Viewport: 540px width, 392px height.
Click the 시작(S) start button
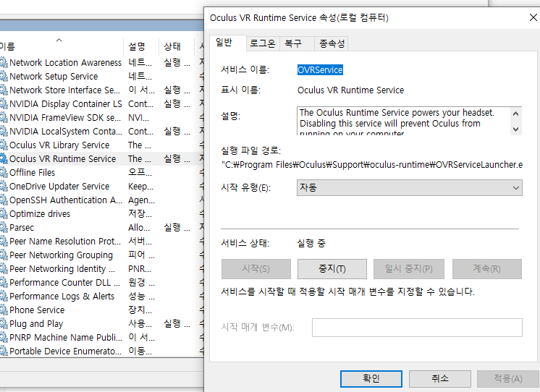click(256, 269)
